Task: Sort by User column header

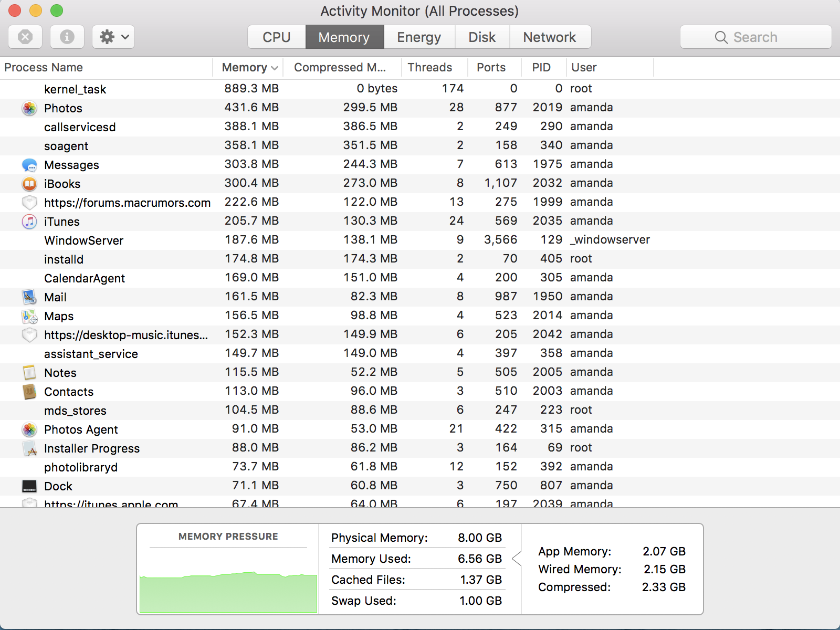Action: pyautogui.click(x=610, y=67)
